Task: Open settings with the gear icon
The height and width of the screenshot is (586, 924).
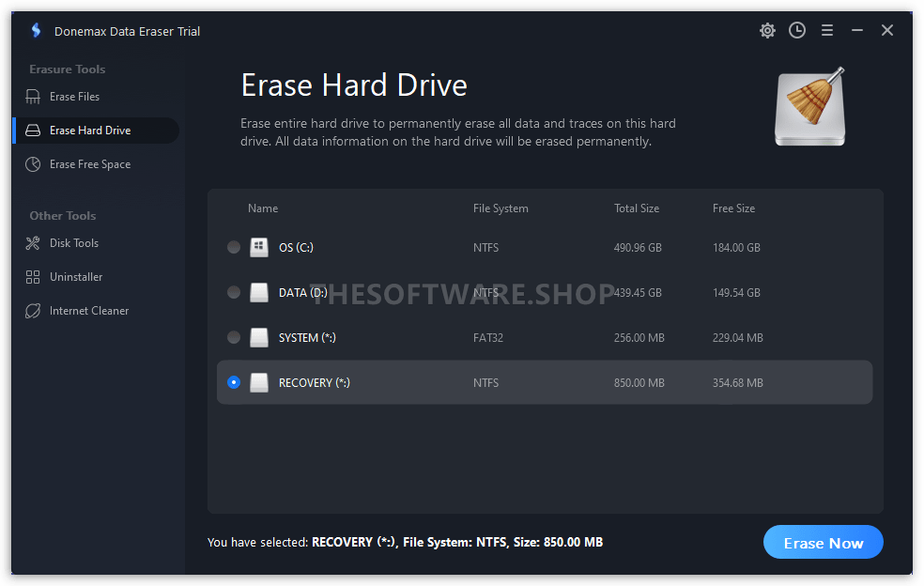Action: pos(767,30)
